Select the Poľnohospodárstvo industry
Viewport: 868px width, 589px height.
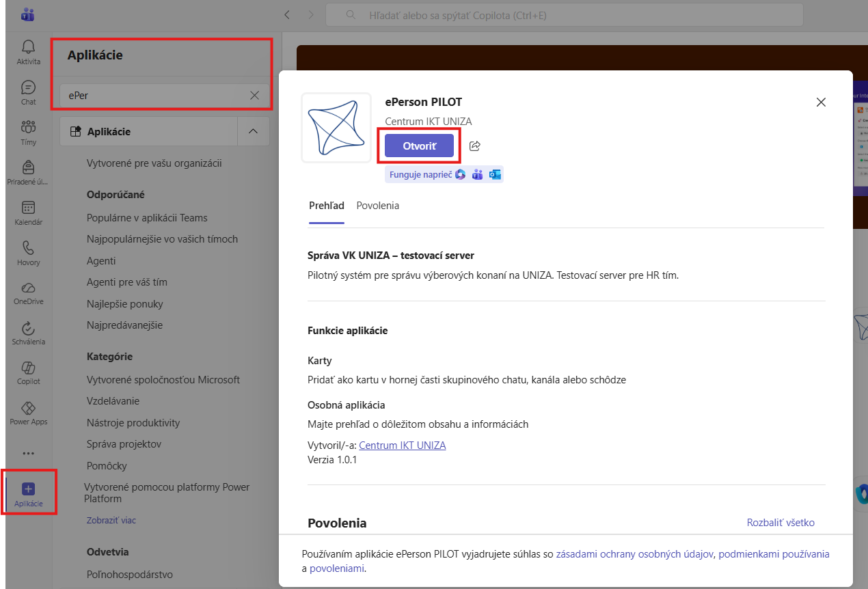pos(130,575)
